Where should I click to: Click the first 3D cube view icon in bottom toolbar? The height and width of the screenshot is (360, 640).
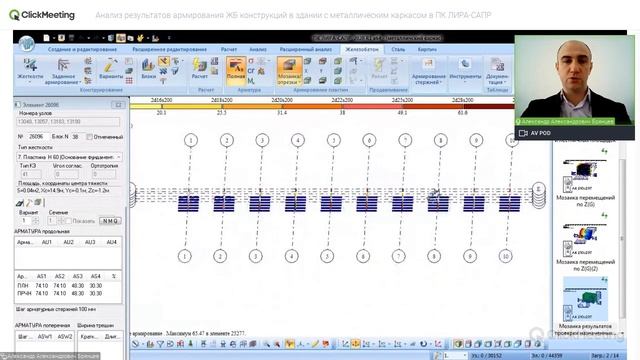pos(458,344)
